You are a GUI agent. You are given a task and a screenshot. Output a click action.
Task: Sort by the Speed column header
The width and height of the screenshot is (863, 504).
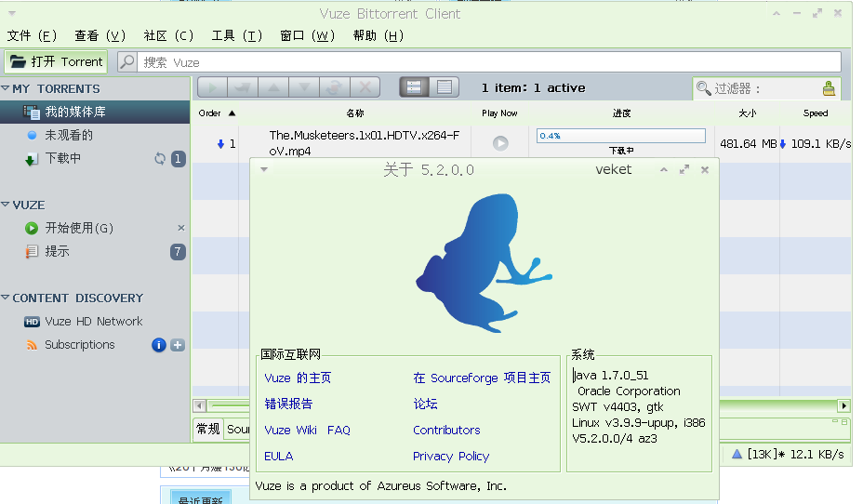[816, 113]
